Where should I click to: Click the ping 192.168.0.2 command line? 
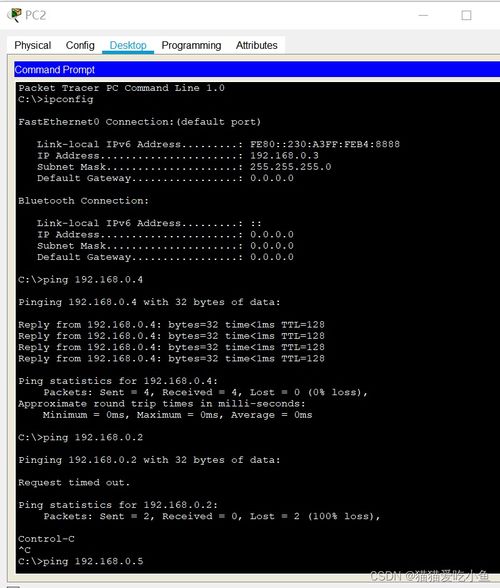(81, 437)
